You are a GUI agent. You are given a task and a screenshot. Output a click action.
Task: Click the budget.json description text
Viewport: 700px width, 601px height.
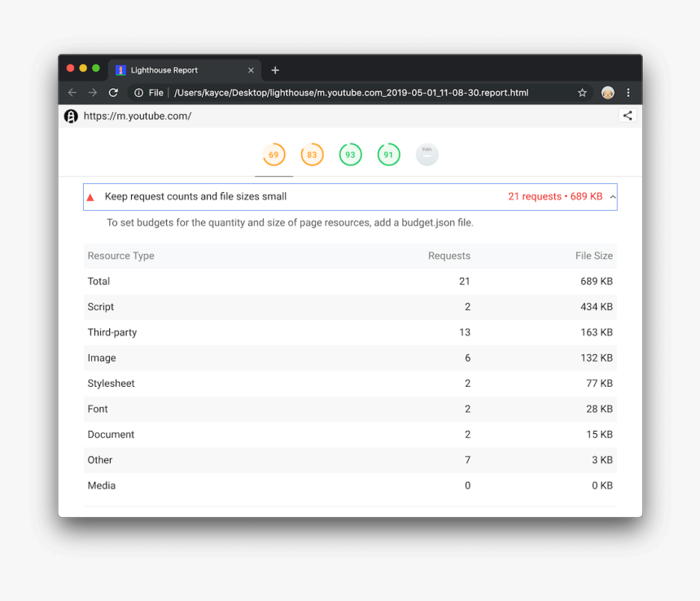291,222
